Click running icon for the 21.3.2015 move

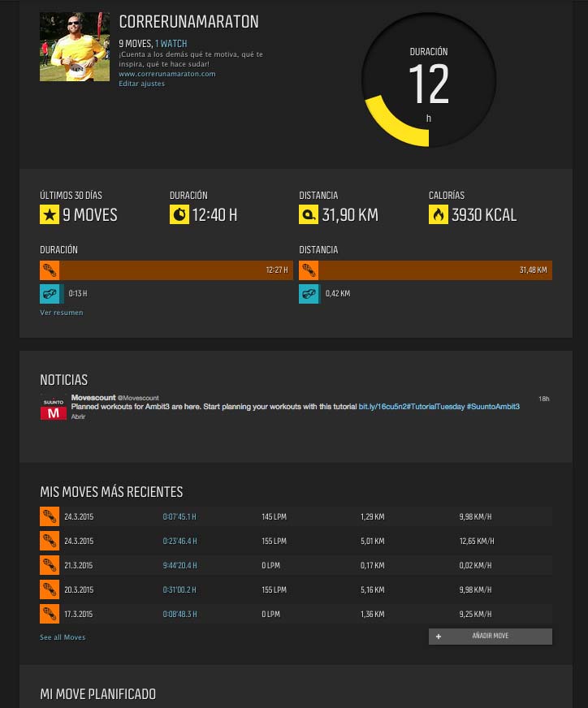pyautogui.click(x=50, y=565)
